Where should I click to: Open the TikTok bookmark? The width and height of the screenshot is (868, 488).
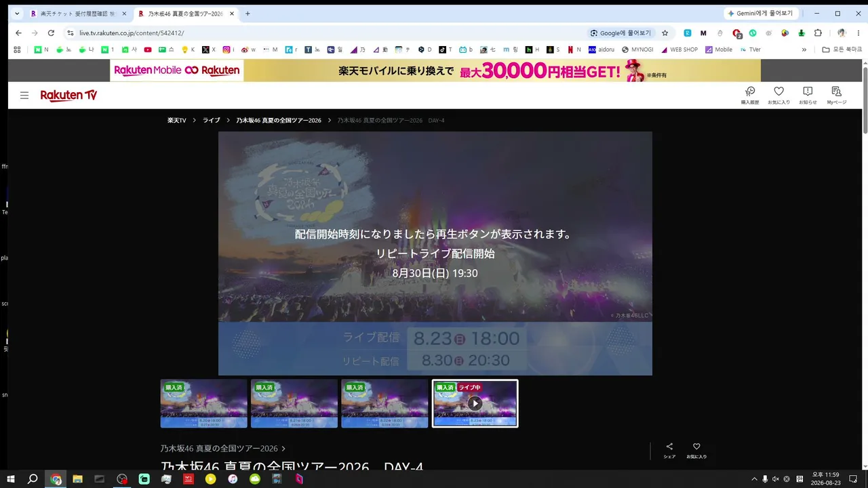pyautogui.click(x=445, y=49)
